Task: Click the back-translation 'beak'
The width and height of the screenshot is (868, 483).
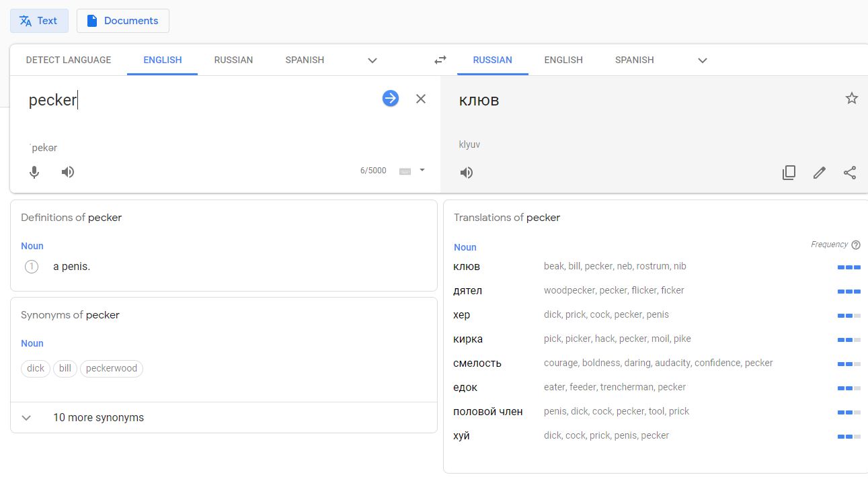Action: point(554,266)
